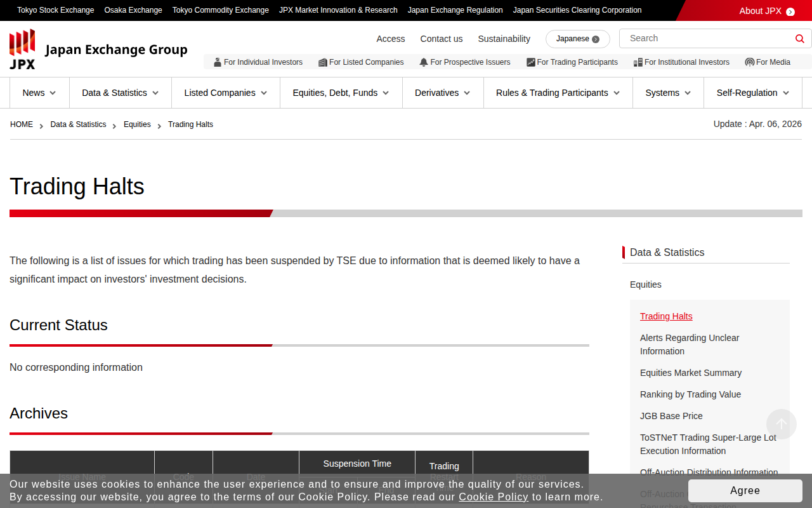Switch language with the Japanese button

[x=578, y=39]
